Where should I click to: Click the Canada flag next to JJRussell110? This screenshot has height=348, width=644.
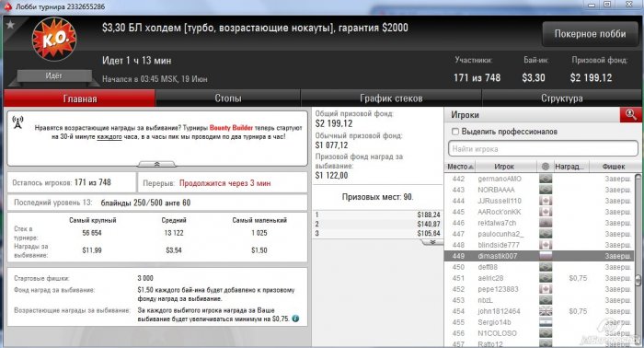pyautogui.click(x=546, y=201)
